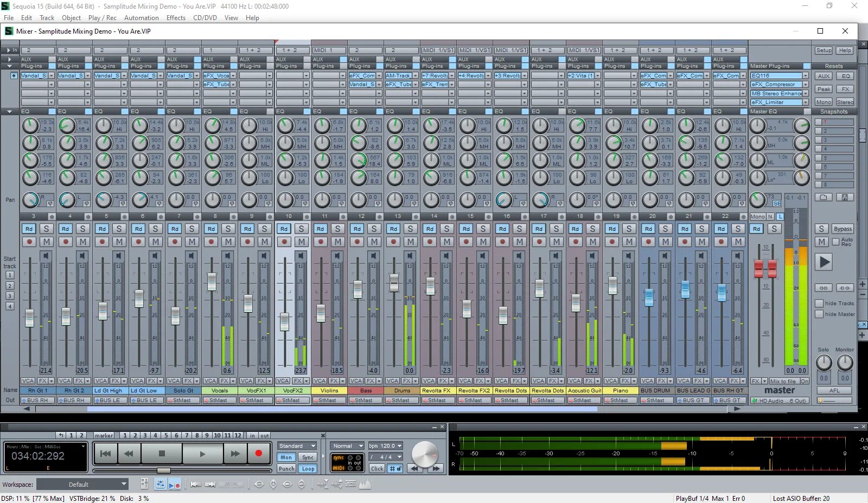
Task: Stop playback with the transport stop button
Action: (x=162, y=454)
